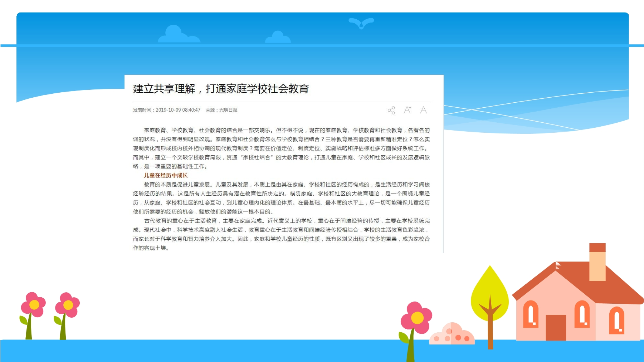Click article title 建立共享理解，打通家庭学校社会教育
The height and width of the screenshot is (362, 644).
tap(221, 89)
